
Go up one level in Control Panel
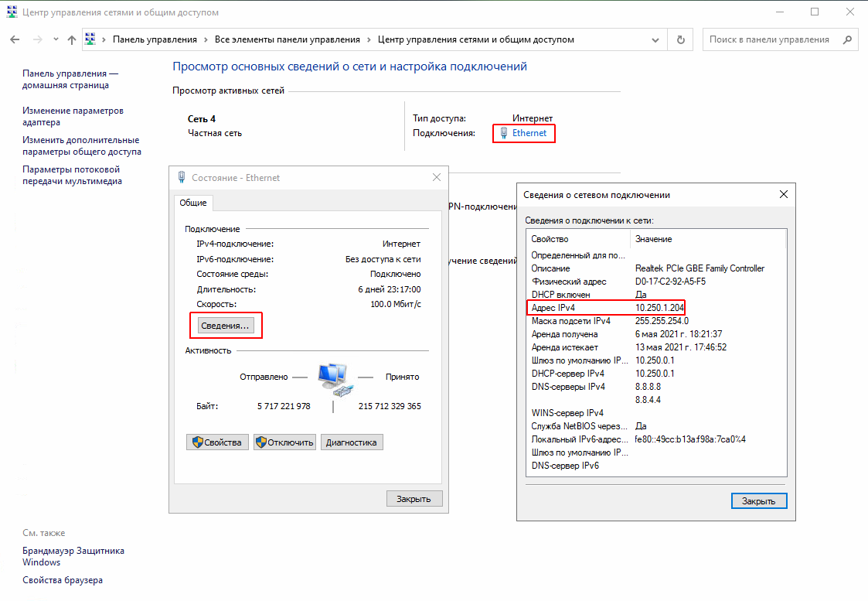point(71,39)
